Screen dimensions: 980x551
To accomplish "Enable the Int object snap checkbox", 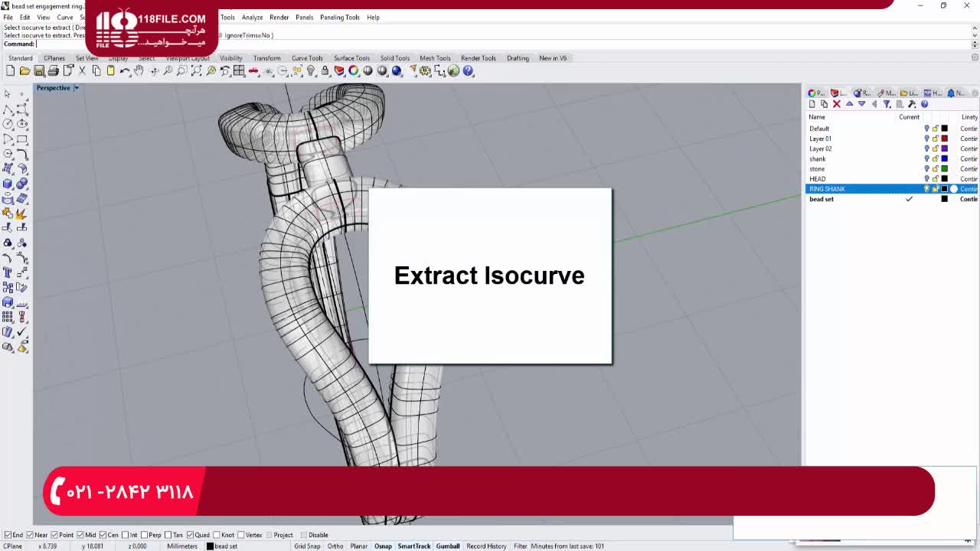I will [126, 535].
